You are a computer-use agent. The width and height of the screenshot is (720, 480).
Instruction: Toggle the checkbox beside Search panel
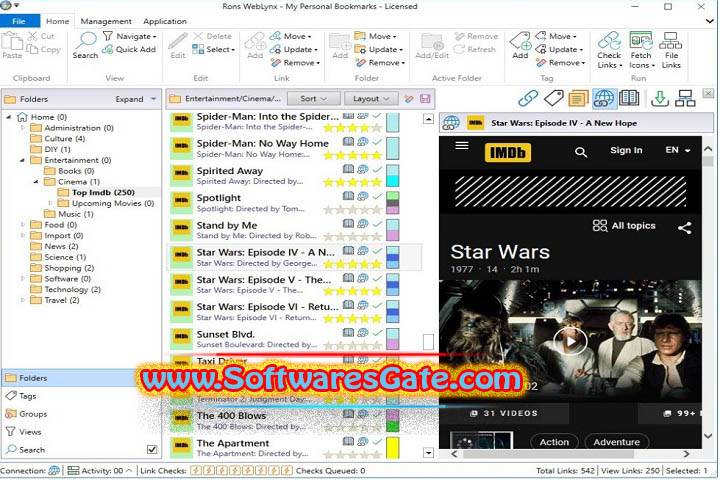152,449
